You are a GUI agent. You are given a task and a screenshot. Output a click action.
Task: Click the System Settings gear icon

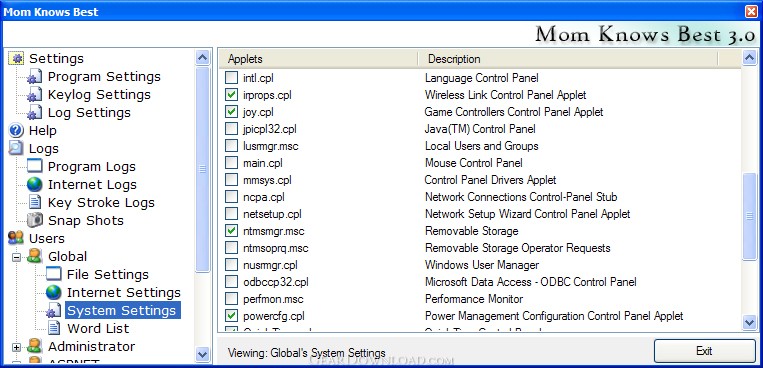point(54,311)
